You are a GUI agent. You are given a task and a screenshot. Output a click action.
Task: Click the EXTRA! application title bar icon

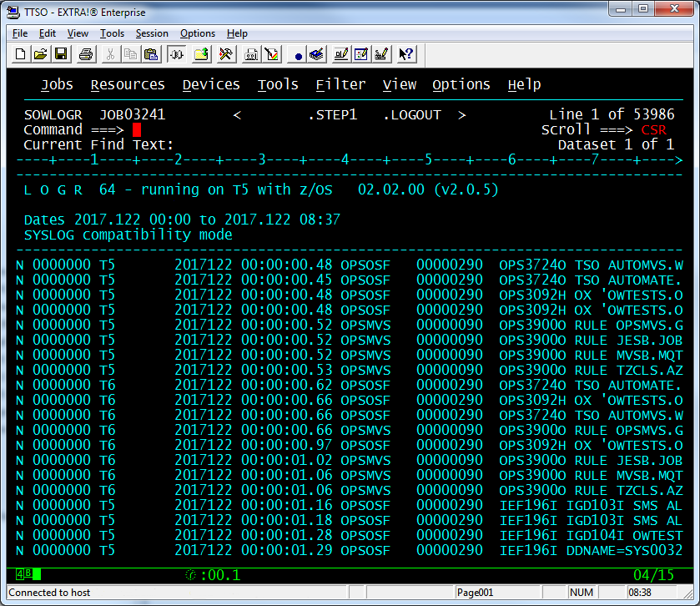pyautogui.click(x=14, y=13)
